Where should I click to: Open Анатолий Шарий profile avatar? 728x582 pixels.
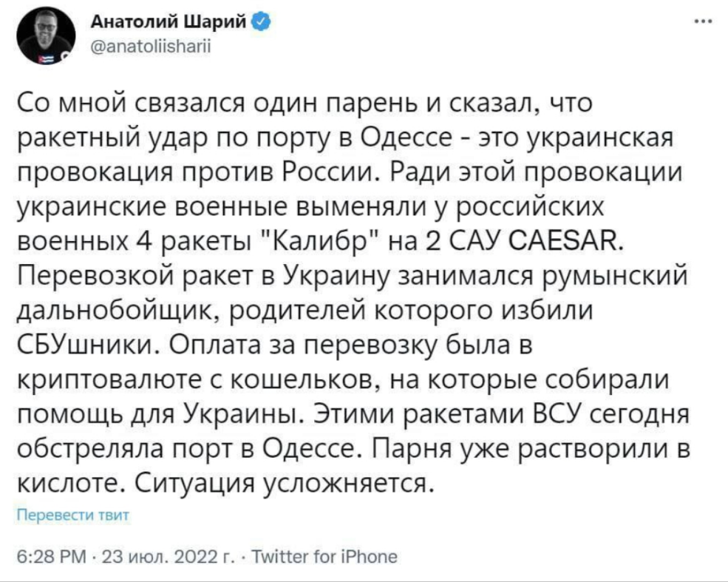(x=45, y=36)
